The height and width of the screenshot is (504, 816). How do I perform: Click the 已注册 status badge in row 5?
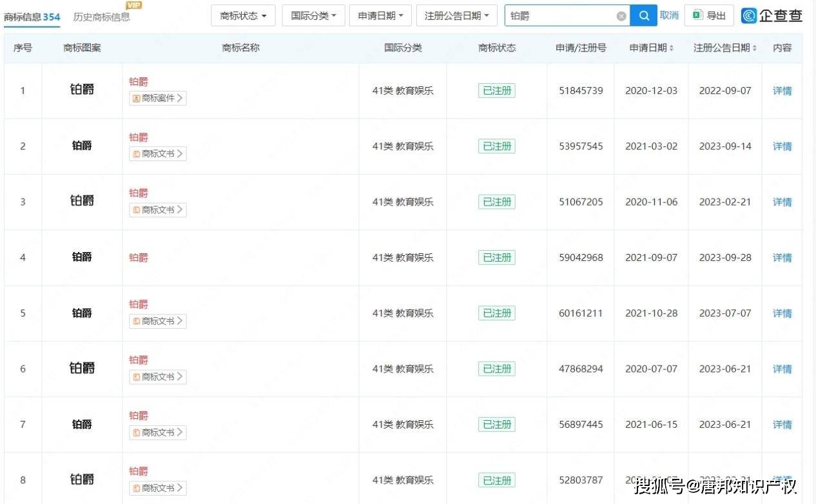tap(497, 313)
